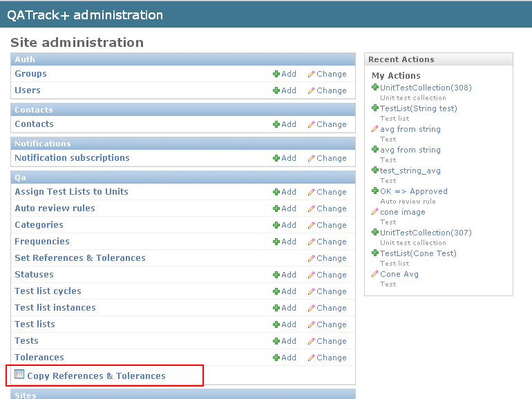Click the table icon beside Copy References & Tolerances
Viewport: 532px width, 399px height.
pyautogui.click(x=19, y=375)
